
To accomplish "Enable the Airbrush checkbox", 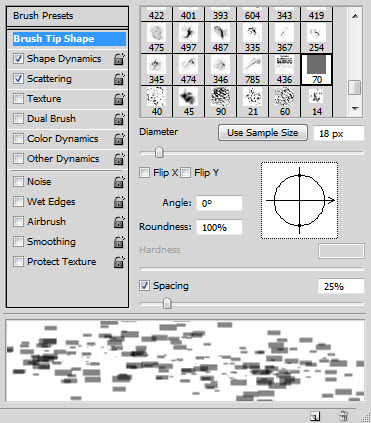I will [18, 222].
